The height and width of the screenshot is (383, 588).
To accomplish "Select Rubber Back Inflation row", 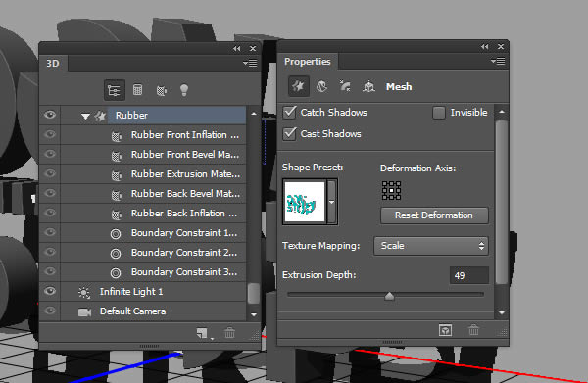I will pos(143,213).
